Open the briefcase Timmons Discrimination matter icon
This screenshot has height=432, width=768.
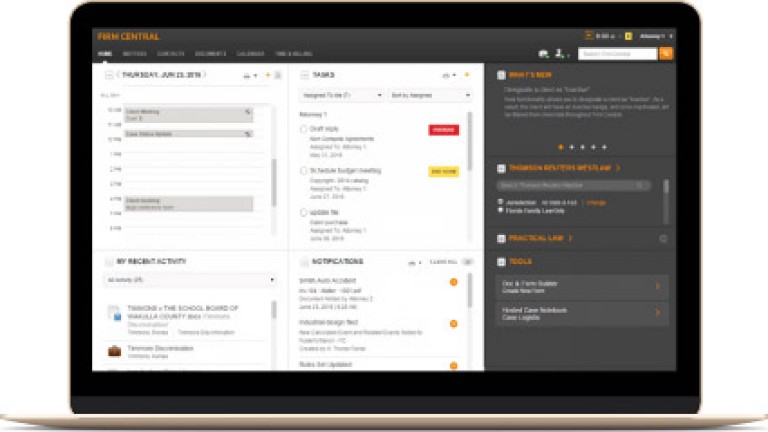(x=114, y=351)
